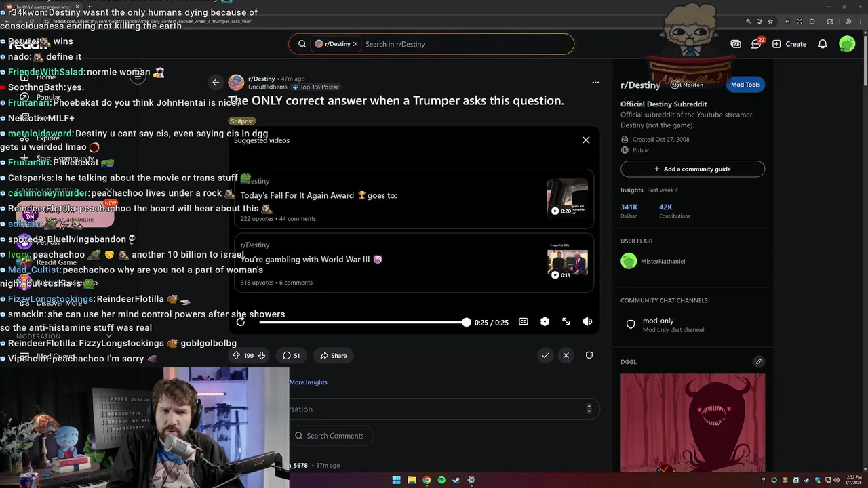Mute the video volume
The width and height of the screenshot is (868, 488).
pos(587,322)
